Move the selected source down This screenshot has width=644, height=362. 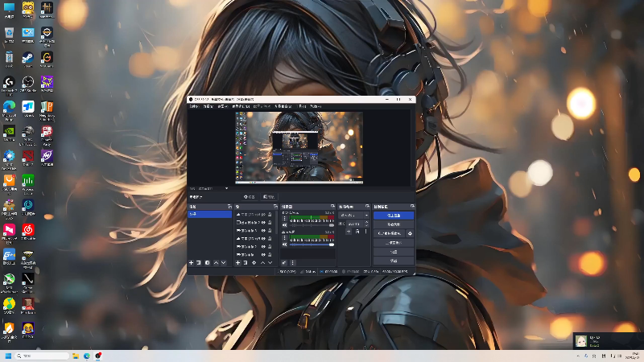click(x=270, y=263)
